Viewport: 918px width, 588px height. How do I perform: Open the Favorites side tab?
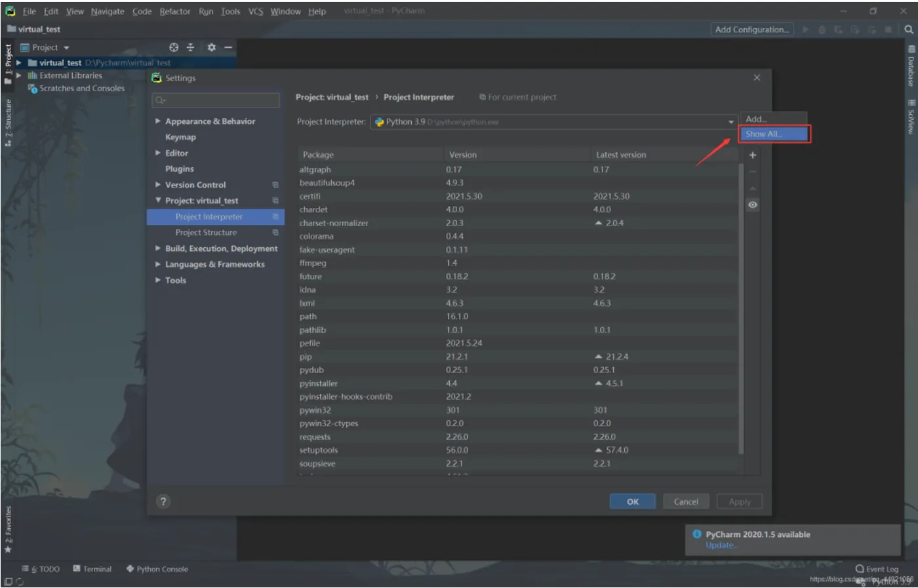point(8,530)
